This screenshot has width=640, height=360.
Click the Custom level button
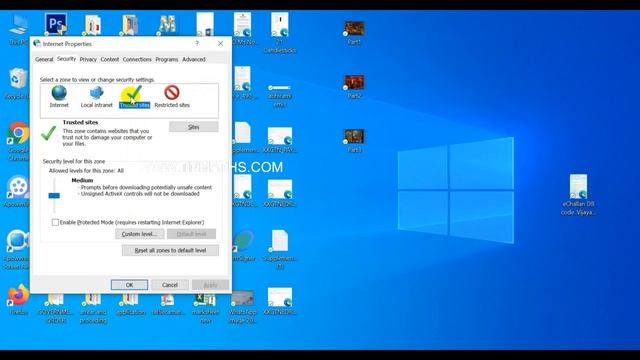(x=140, y=234)
